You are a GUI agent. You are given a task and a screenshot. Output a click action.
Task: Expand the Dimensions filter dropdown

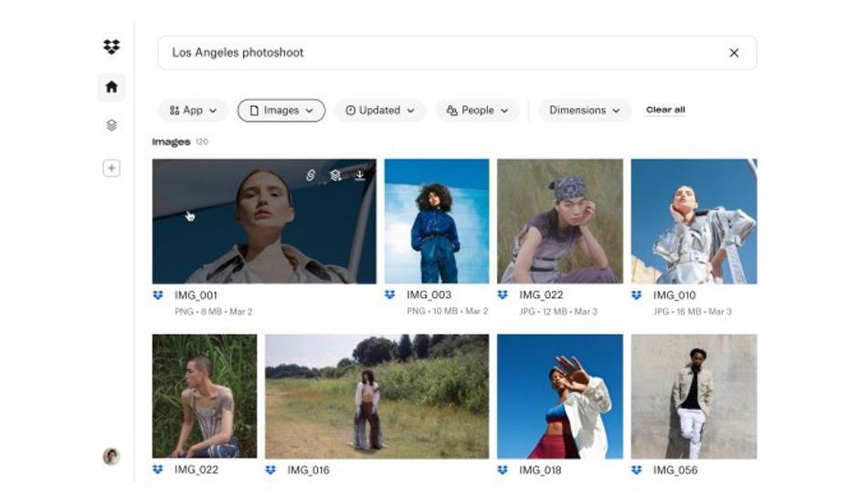pyautogui.click(x=584, y=111)
